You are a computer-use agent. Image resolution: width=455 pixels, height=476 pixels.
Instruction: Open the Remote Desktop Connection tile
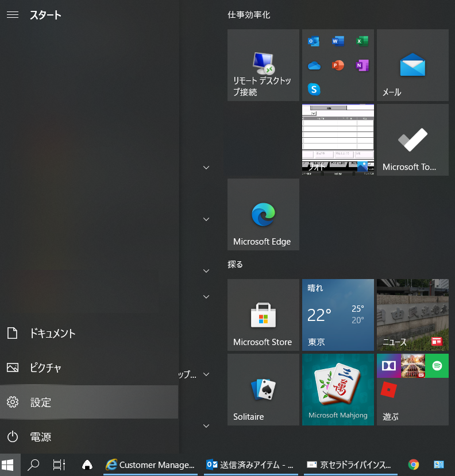[263, 65]
